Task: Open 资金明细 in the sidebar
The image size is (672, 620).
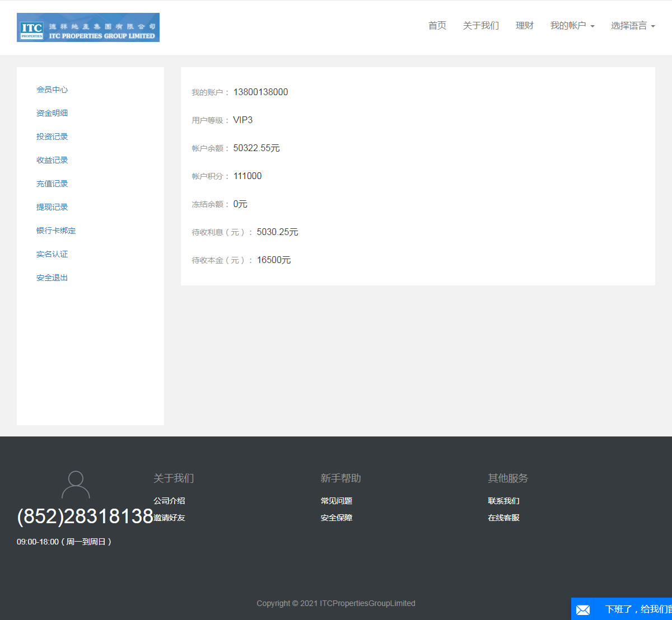Action: coord(52,113)
